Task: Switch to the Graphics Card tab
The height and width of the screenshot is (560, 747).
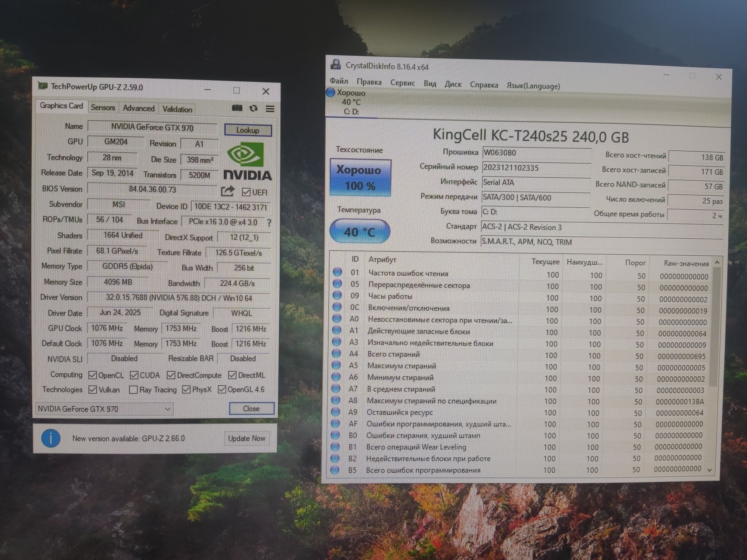Action: 62,106
